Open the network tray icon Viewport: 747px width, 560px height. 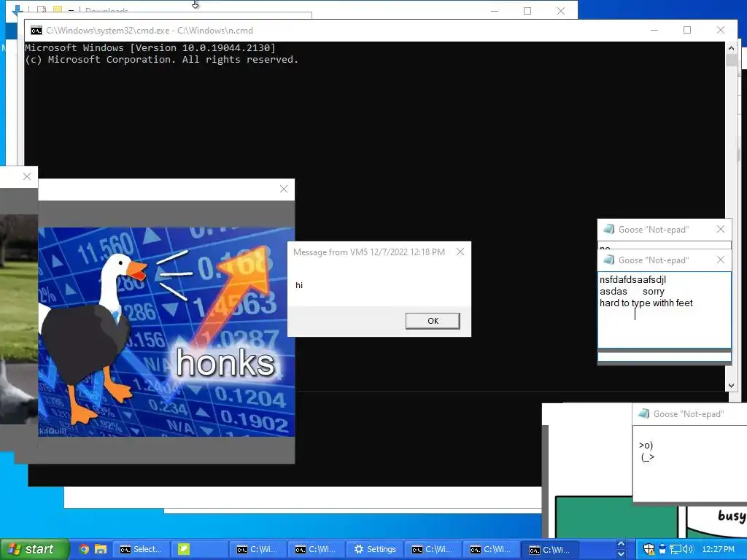click(x=675, y=549)
